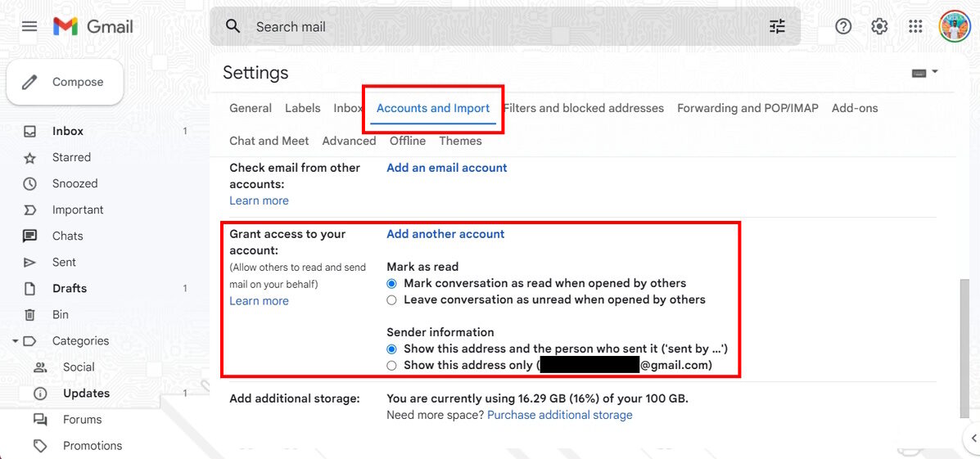
Task: Switch to the Labels settings tab
Action: (302, 108)
